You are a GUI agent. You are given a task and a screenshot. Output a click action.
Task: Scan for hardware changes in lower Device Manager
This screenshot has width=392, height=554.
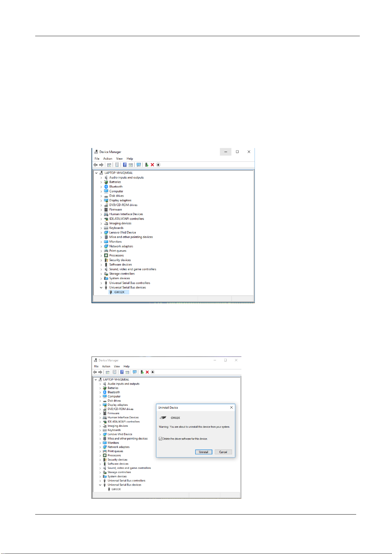click(x=135, y=372)
